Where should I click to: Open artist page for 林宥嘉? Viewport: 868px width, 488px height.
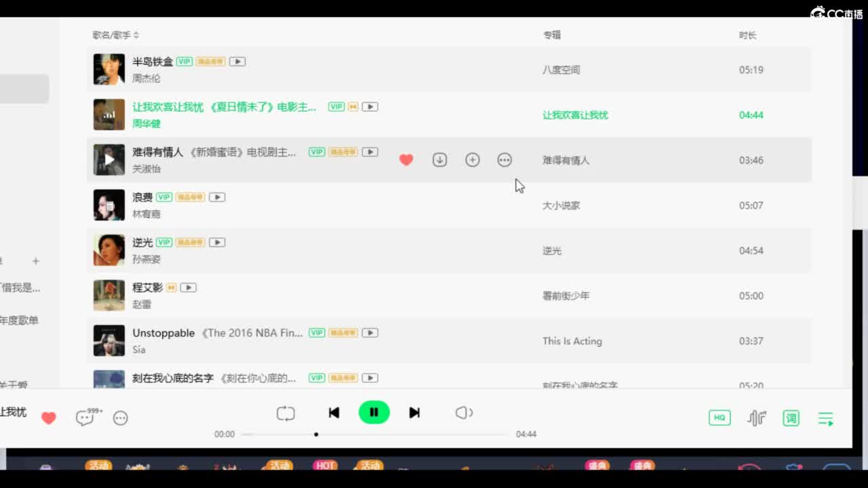(x=146, y=214)
